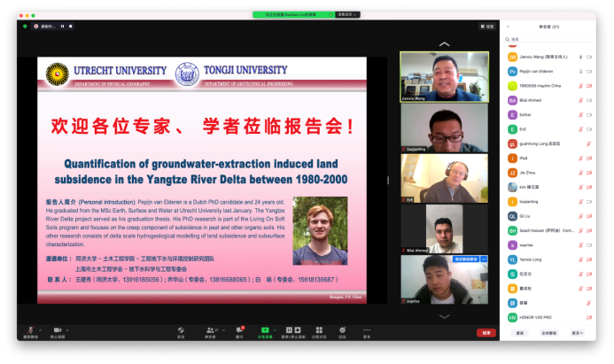
Task: Toggle Qi Liu's muted microphone icon
Action: [580, 216]
